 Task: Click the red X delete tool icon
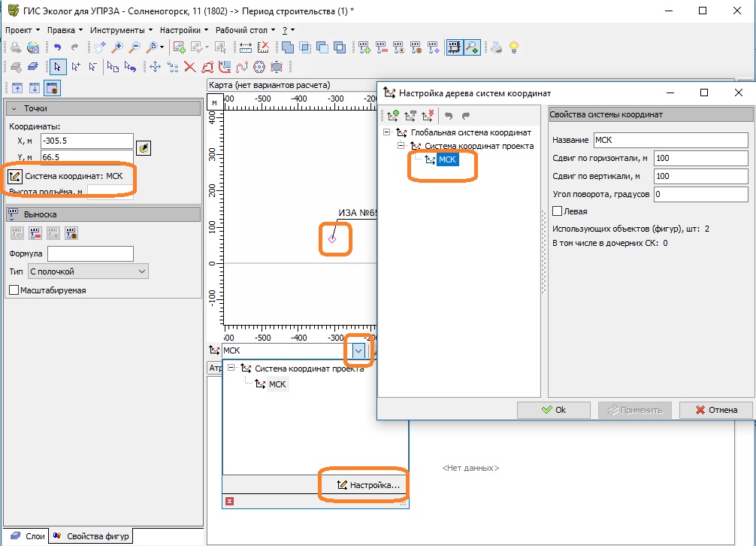[190, 67]
